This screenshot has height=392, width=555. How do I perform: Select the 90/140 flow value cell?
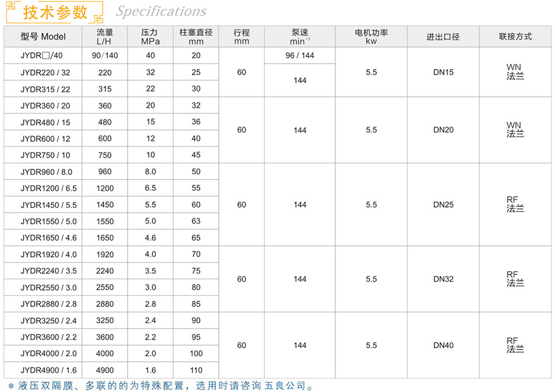pos(105,55)
